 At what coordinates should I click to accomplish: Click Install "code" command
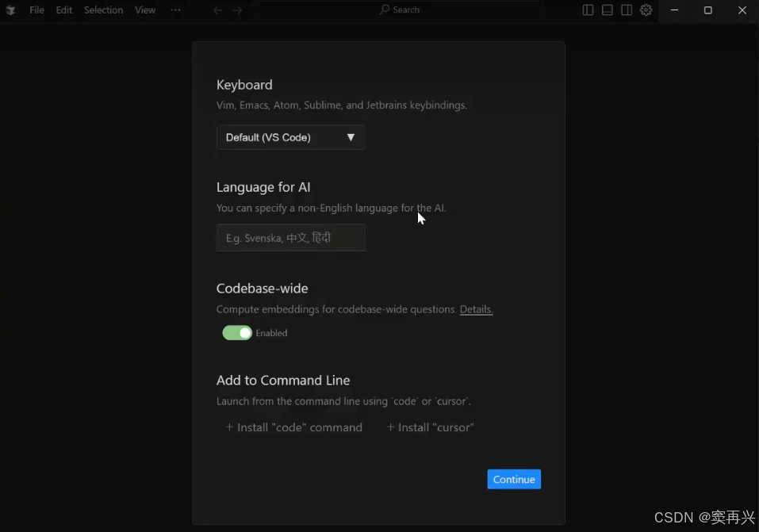pos(293,427)
